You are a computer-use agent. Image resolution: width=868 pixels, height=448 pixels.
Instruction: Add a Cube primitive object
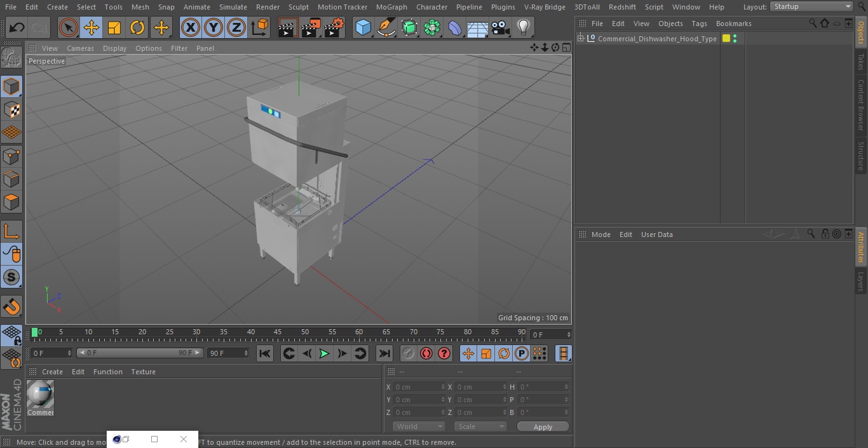pyautogui.click(x=363, y=27)
